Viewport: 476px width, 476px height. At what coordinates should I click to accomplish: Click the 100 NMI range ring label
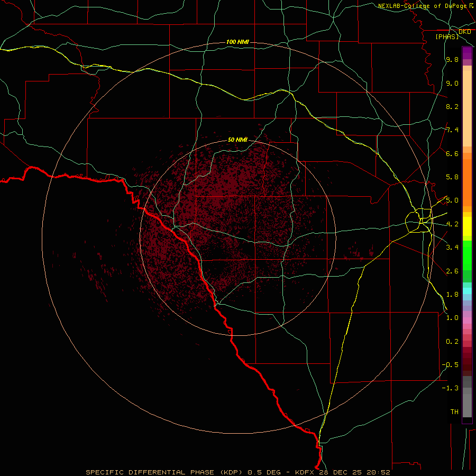click(x=237, y=42)
